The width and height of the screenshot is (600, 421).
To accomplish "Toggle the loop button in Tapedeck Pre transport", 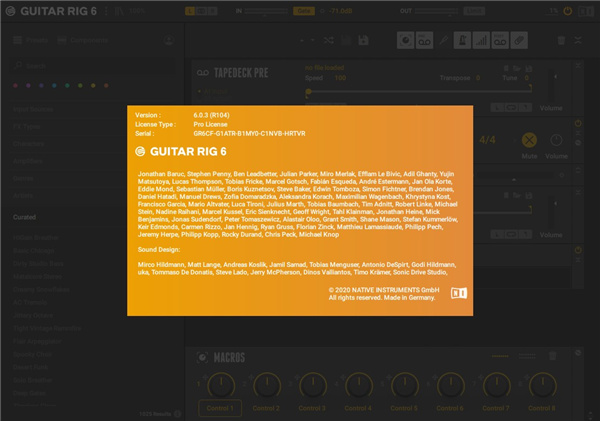I will [x=512, y=108].
